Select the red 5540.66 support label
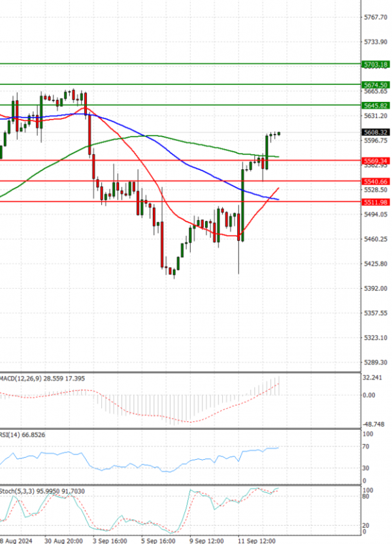The width and height of the screenshot is (392, 544). [375, 182]
